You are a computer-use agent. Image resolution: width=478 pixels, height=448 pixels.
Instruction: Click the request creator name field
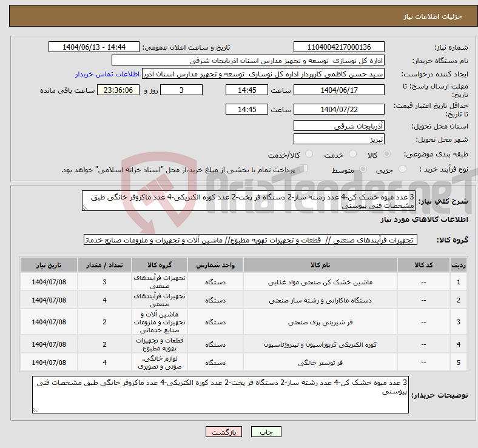tap(263, 74)
